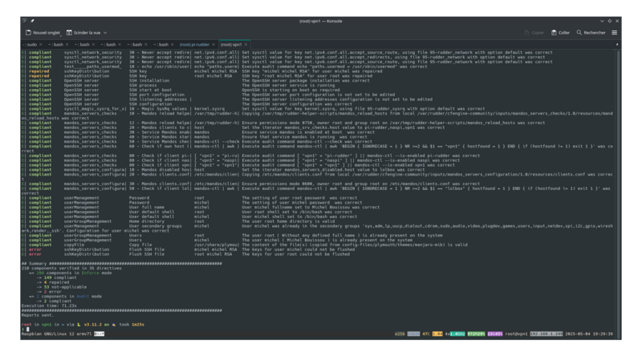Close the sudo tab
Image resolution: width=642 pixels, height=364 pixels.
(41, 45)
